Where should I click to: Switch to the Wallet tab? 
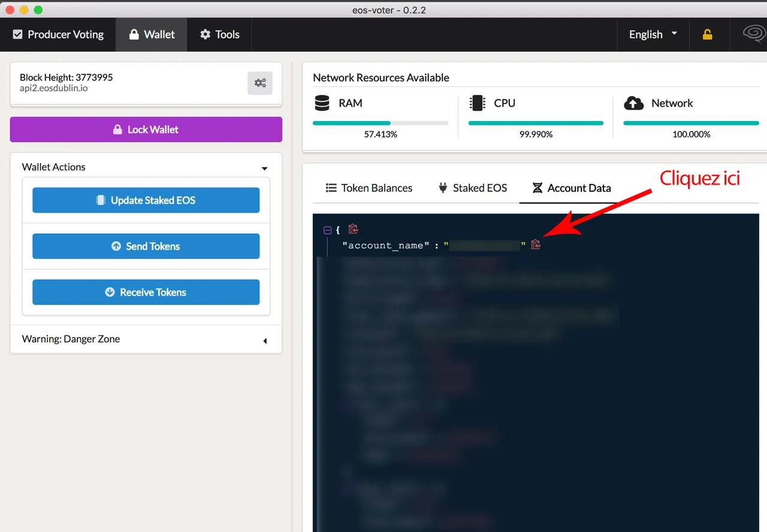pos(152,34)
